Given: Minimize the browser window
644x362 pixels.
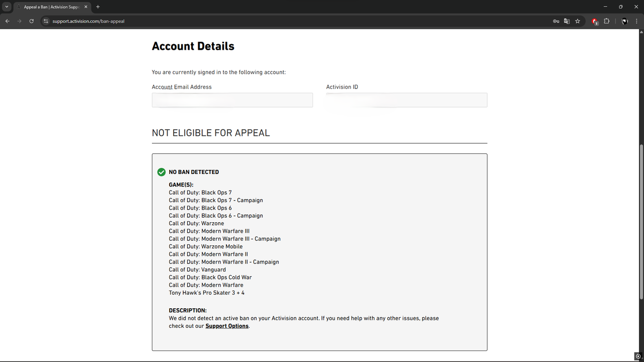Looking at the screenshot, I should [606, 7].
